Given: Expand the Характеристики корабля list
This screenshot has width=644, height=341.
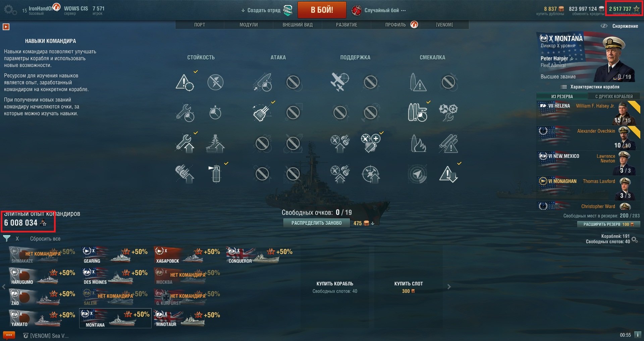Looking at the screenshot, I should (590, 87).
